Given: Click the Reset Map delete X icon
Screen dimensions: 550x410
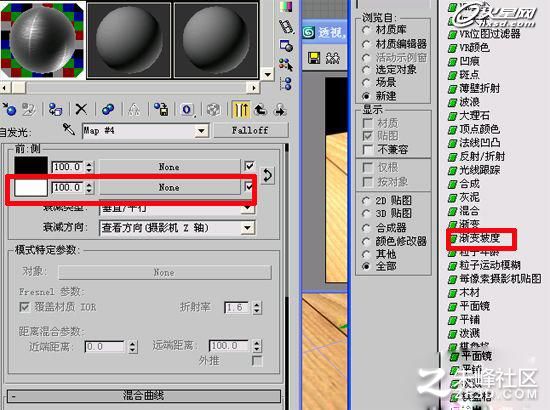Looking at the screenshot, I should tap(81, 109).
